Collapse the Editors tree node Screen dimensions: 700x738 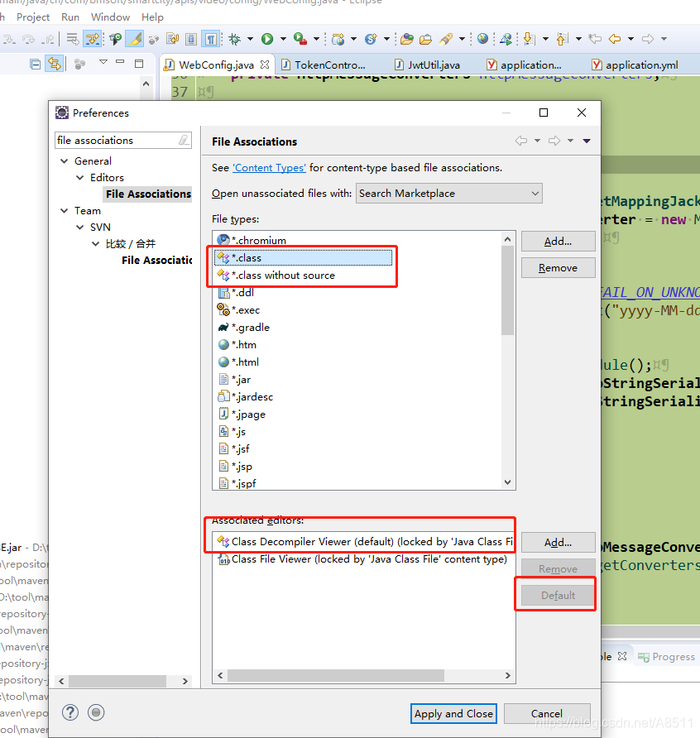80,177
